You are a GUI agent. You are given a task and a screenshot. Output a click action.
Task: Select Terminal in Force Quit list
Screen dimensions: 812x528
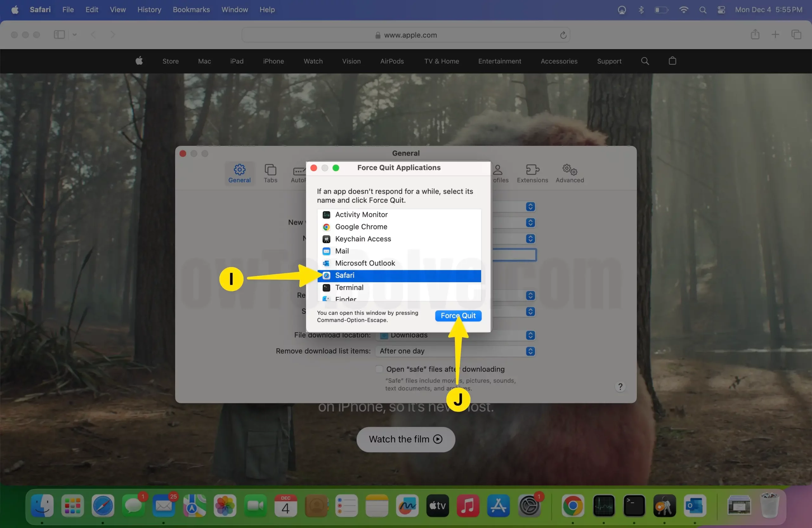[399, 288]
